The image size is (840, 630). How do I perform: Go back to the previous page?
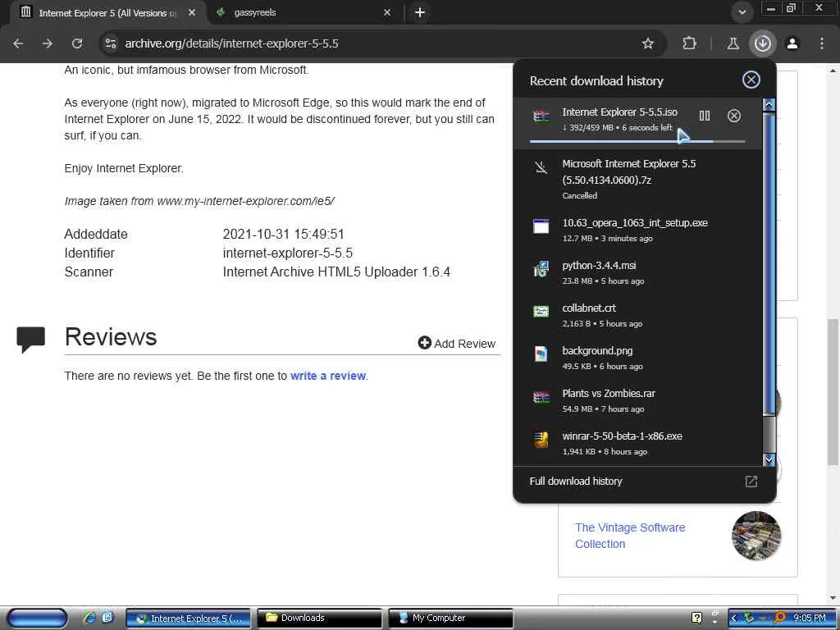[x=18, y=43]
